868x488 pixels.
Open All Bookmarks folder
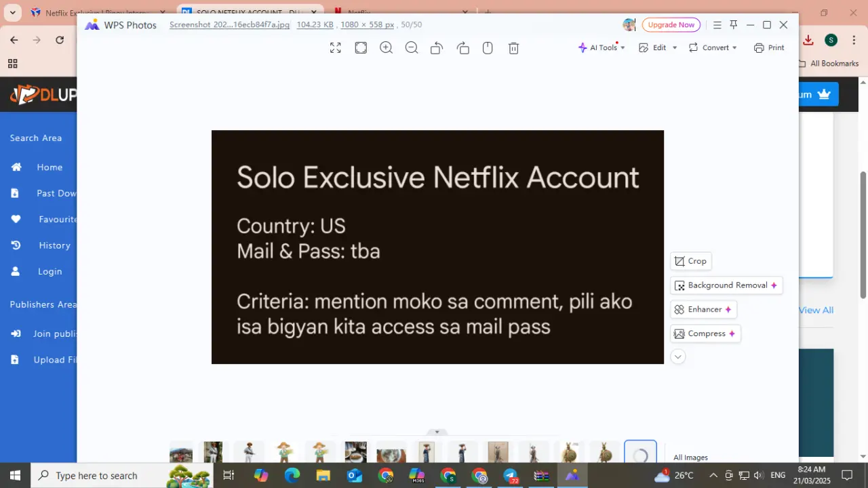(829, 64)
